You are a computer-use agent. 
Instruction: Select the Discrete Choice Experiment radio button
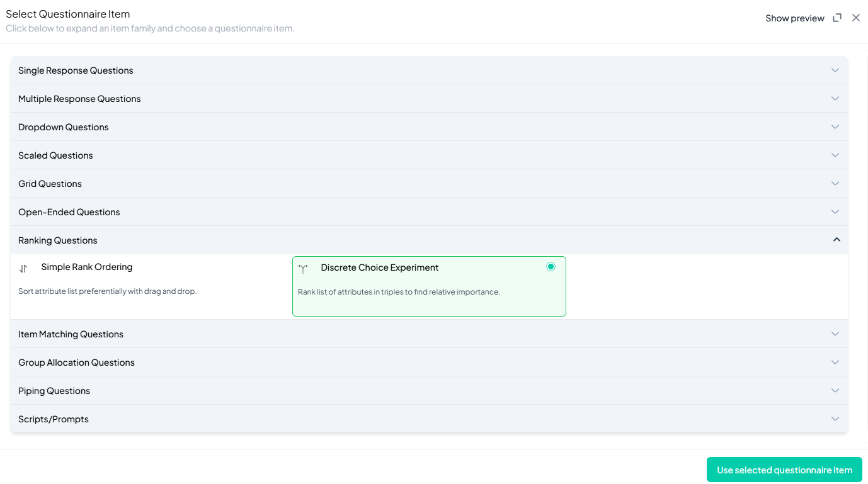pos(551,267)
